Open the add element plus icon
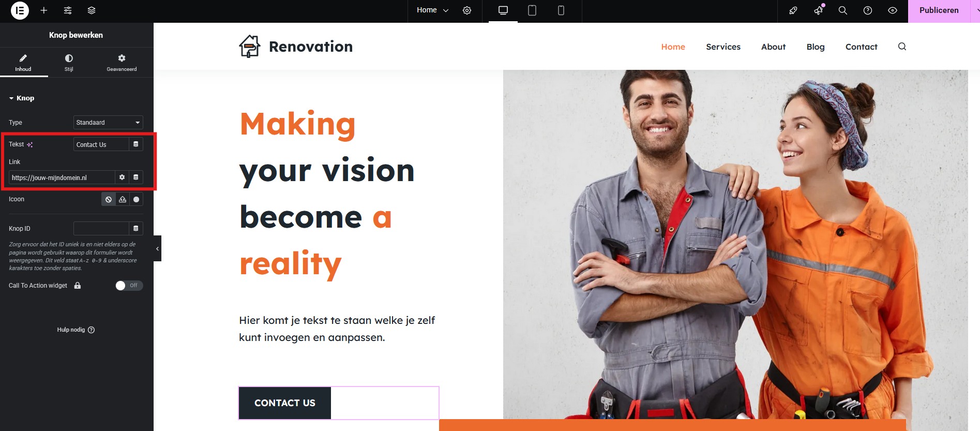 (x=44, y=10)
